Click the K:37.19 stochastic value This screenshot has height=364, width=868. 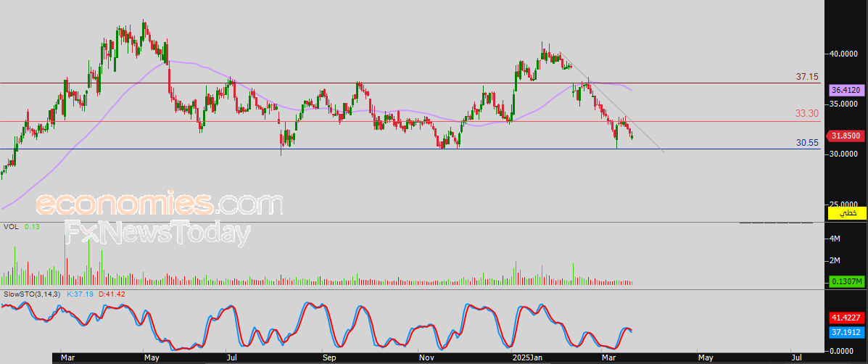80,294
